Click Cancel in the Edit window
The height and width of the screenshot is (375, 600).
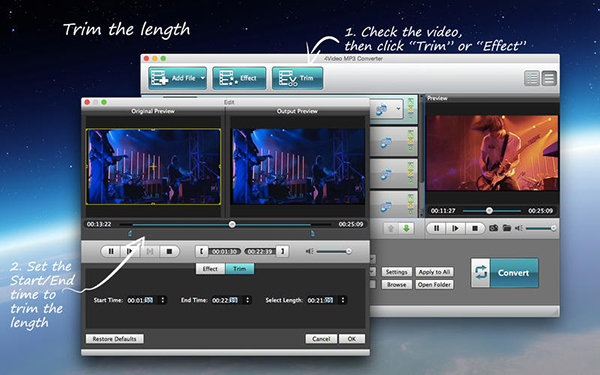click(x=321, y=339)
